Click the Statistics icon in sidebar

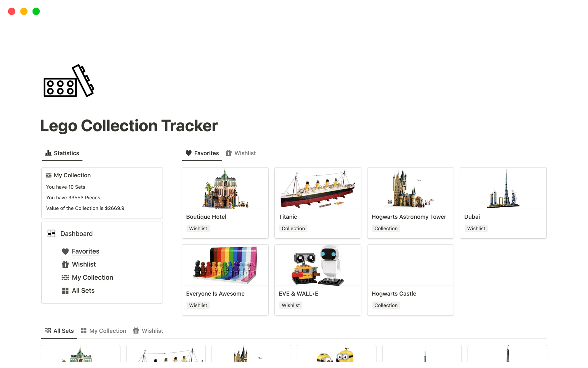tap(48, 153)
